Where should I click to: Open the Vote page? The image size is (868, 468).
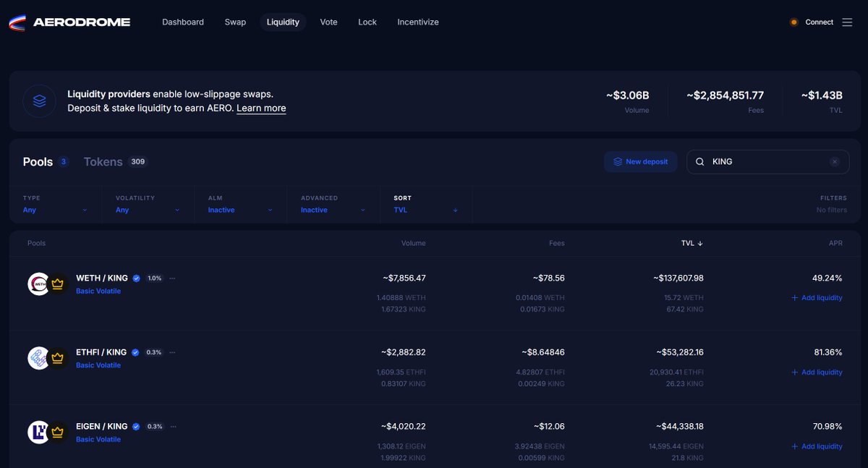click(328, 22)
